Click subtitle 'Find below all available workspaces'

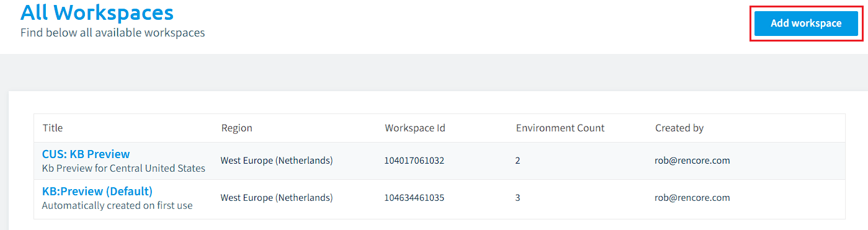(x=113, y=32)
